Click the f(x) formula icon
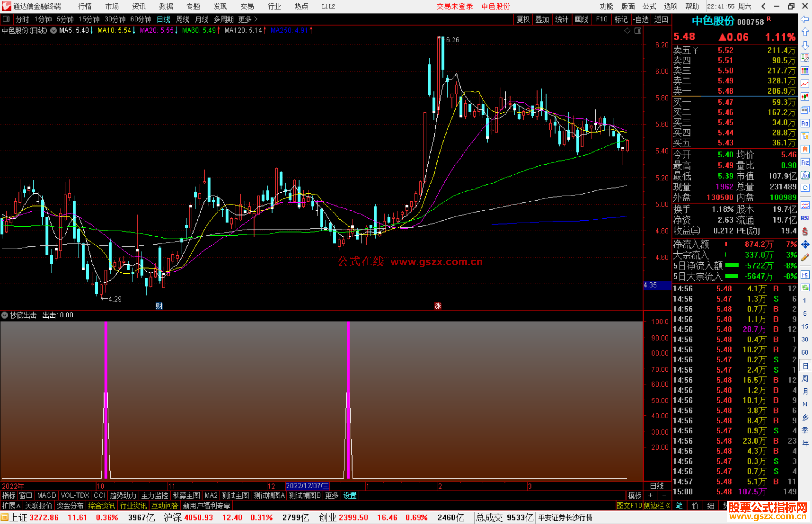 (805, 175)
